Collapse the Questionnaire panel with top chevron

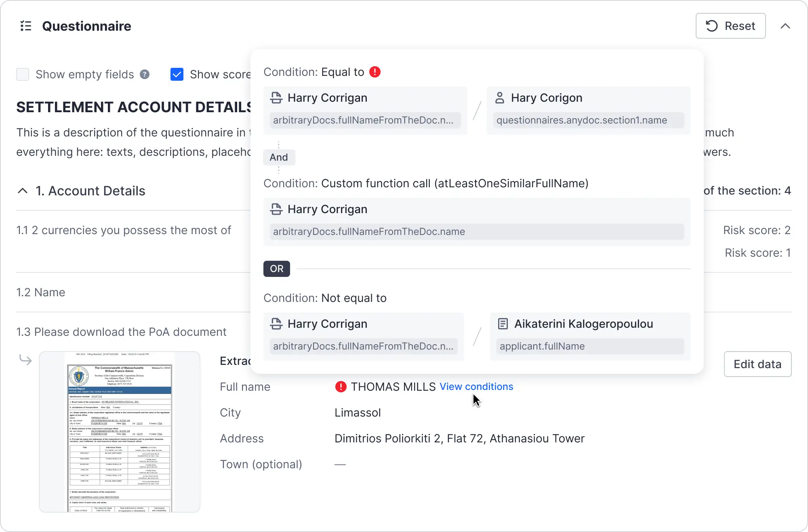tap(785, 26)
